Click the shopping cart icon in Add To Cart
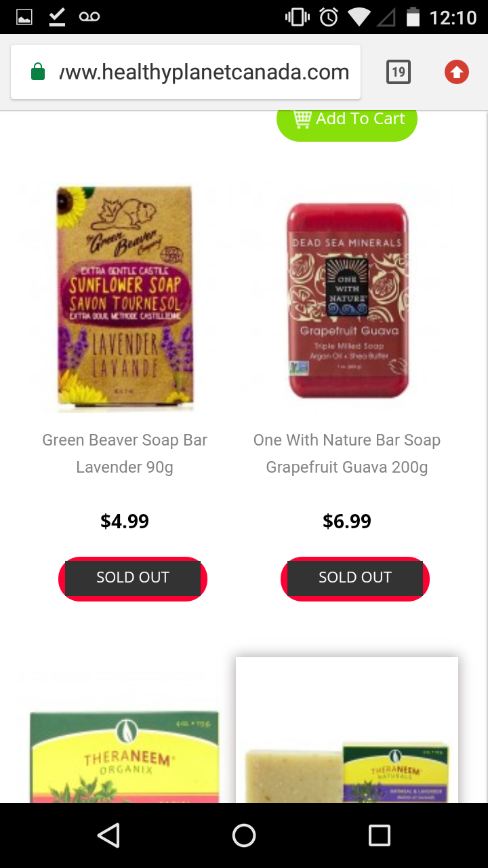This screenshot has width=488, height=868. 302,119
